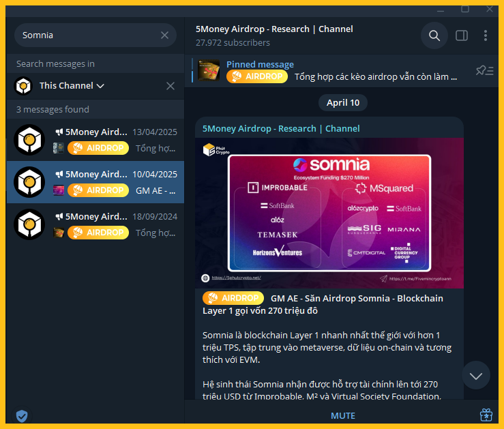Maximize the Telegram window
Viewport: 504px width, 429px height.
(x=465, y=10)
